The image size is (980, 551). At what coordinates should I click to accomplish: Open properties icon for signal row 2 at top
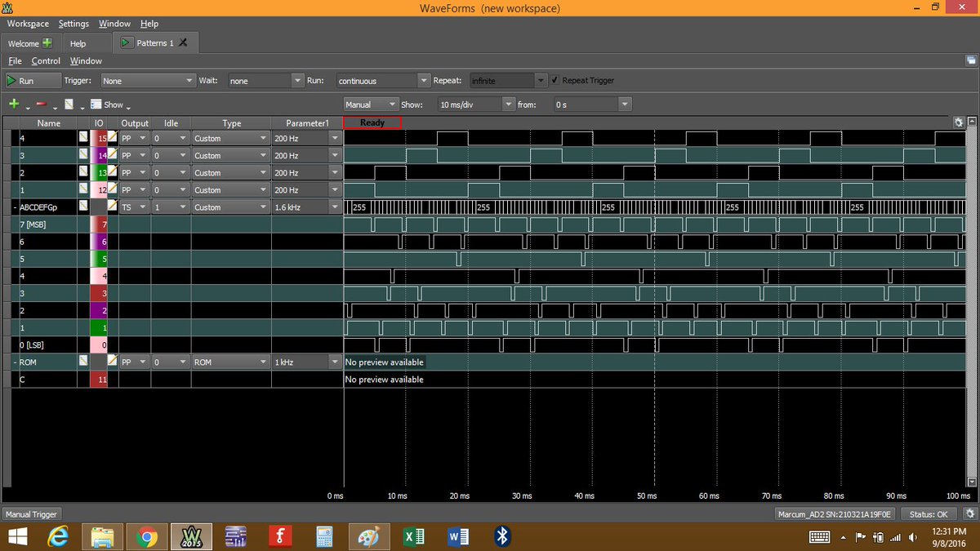[83, 172]
